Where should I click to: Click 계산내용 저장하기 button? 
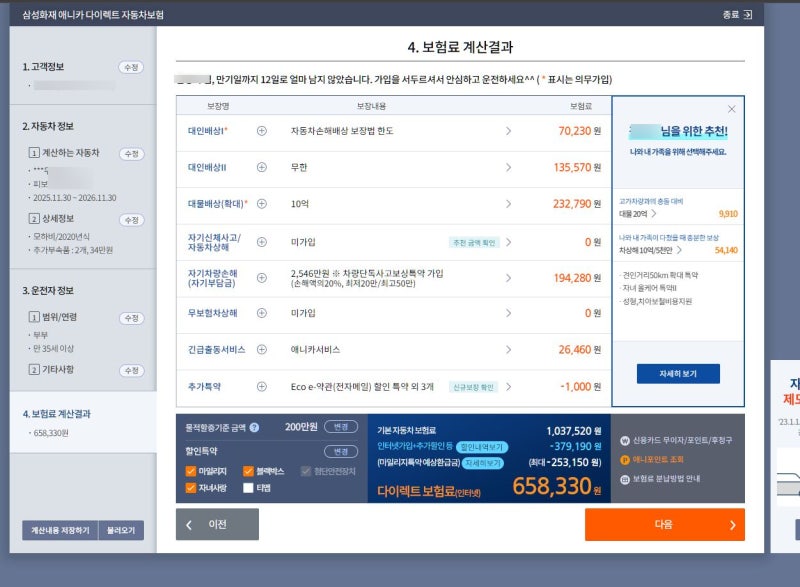[x=60, y=530]
